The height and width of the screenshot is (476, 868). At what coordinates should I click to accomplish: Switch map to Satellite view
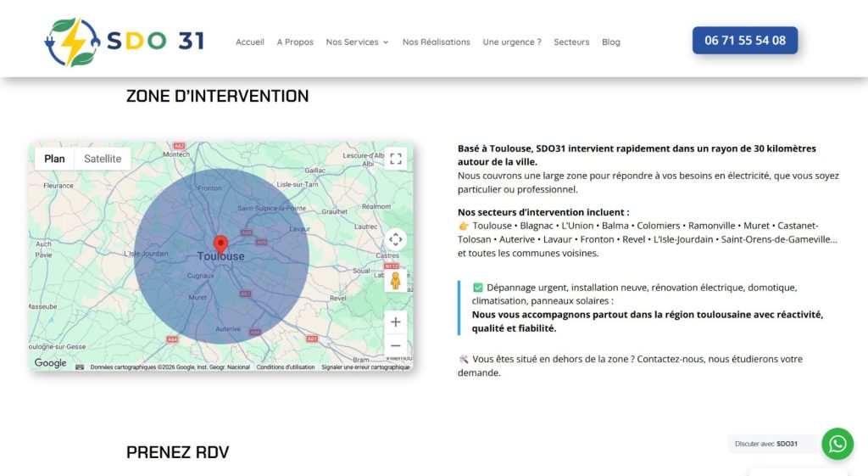point(103,159)
